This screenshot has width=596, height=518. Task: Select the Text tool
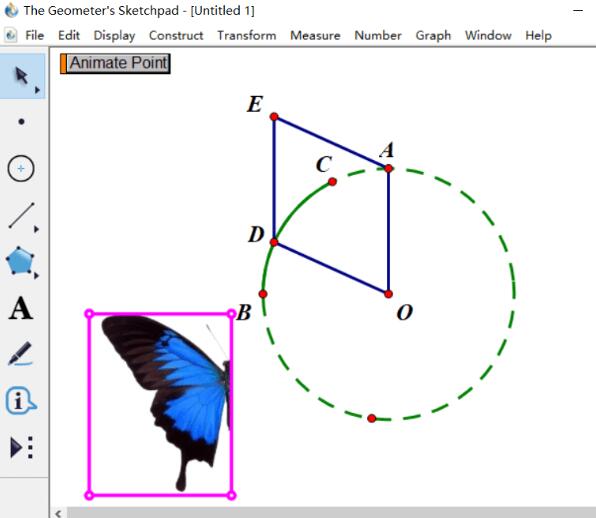pyautogui.click(x=21, y=308)
